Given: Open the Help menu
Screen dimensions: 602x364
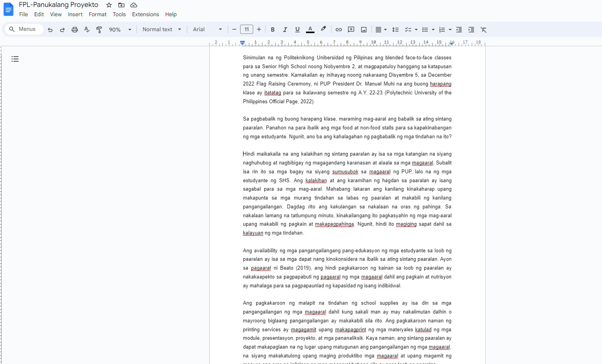Looking at the screenshot, I should click(x=171, y=14).
